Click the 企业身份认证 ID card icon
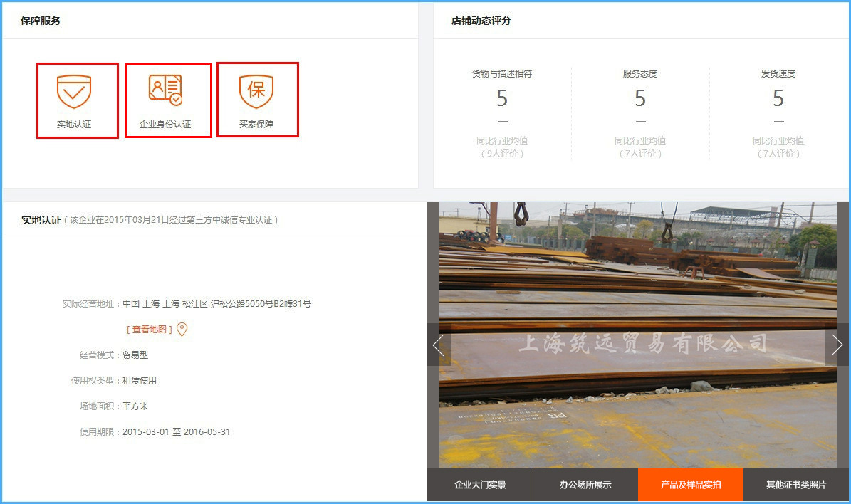 point(165,90)
